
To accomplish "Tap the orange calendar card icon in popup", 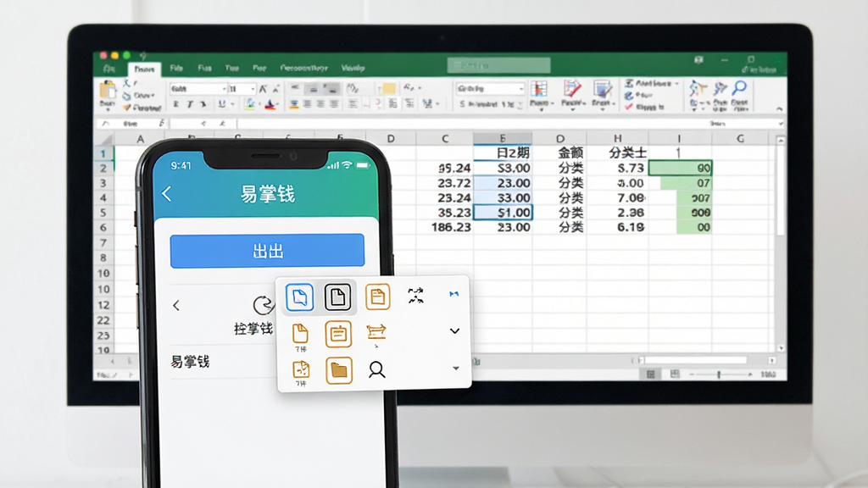I will pos(338,334).
